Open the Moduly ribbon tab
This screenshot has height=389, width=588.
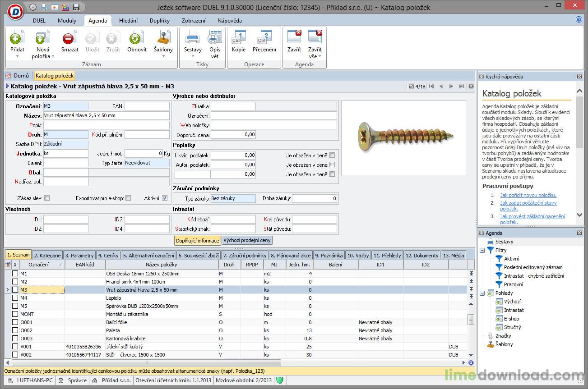67,20
